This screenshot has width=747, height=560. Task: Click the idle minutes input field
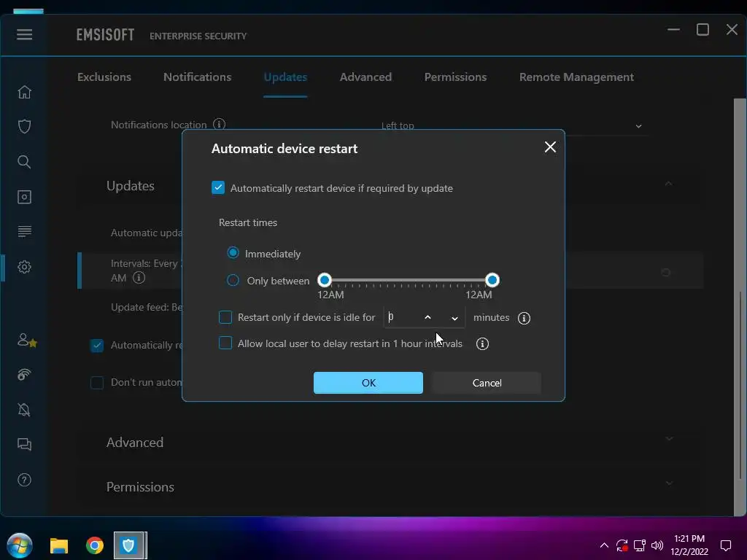403,318
